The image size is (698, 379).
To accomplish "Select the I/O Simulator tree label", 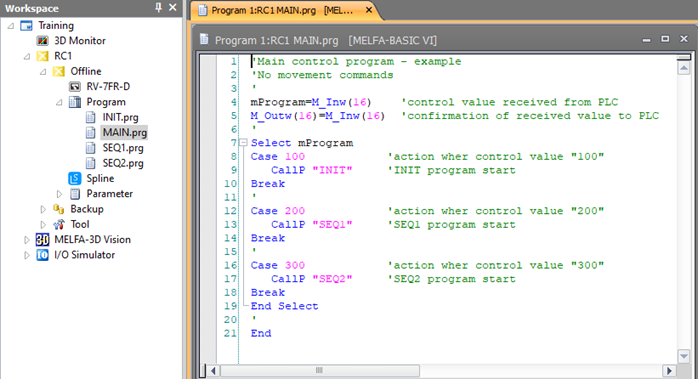I will (85, 255).
